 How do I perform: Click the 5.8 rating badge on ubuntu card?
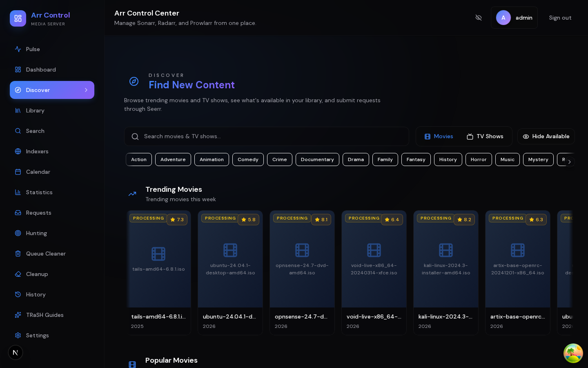coord(248,220)
